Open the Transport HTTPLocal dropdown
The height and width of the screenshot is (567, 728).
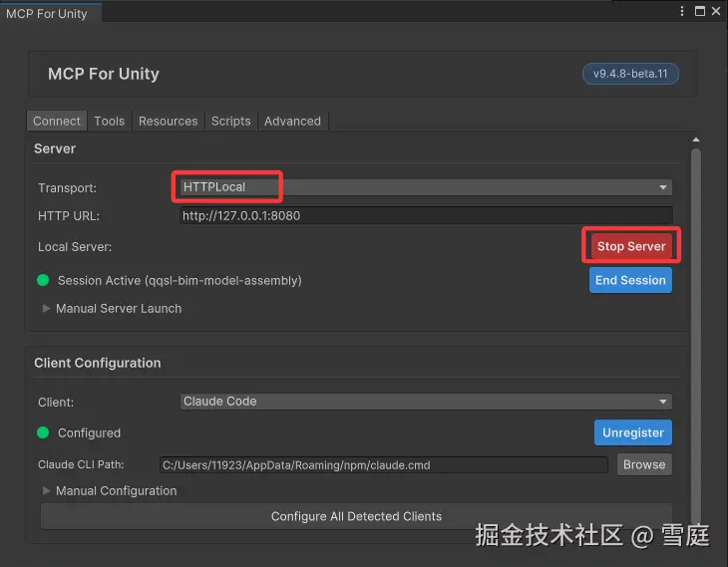pyautogui.click(x=426, y=187)
